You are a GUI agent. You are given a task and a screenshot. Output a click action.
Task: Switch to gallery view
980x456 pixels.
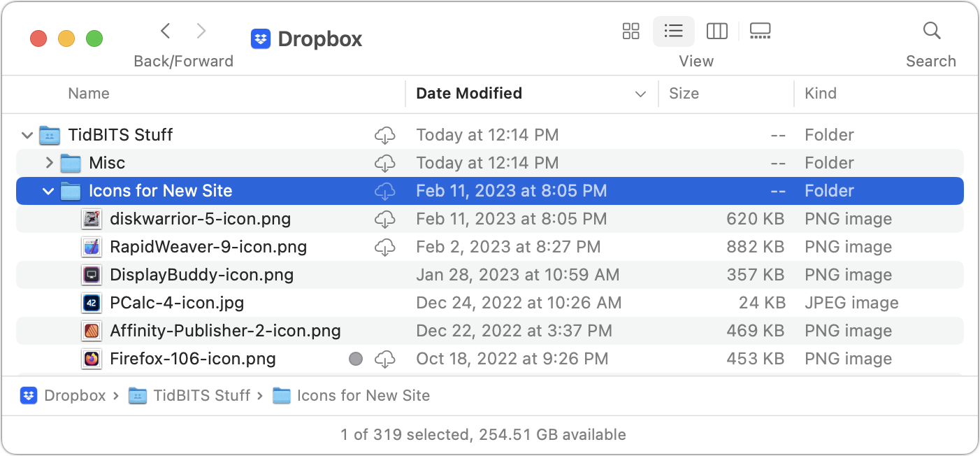pyautogui.click(x=760, y=31)
